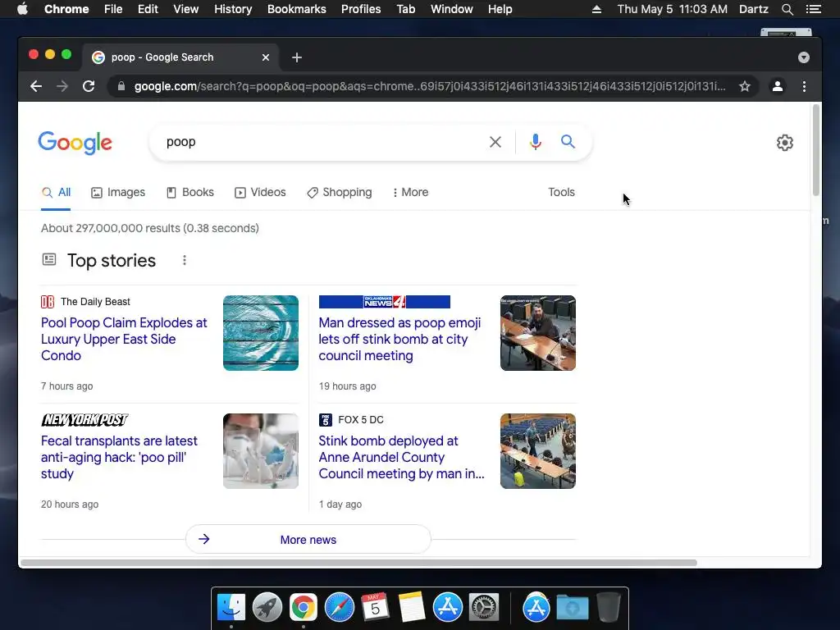Open Top stories three-dot options
Viewport: 840px width, 630px height.
tap(185, 260)
